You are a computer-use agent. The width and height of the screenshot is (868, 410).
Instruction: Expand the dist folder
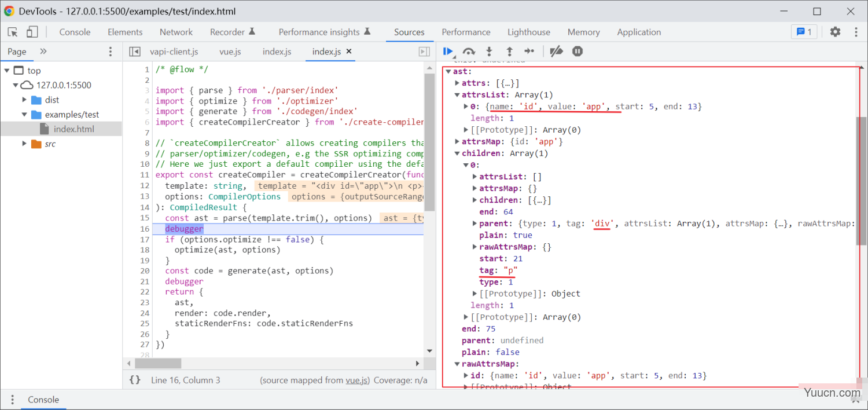coord(24,100)
